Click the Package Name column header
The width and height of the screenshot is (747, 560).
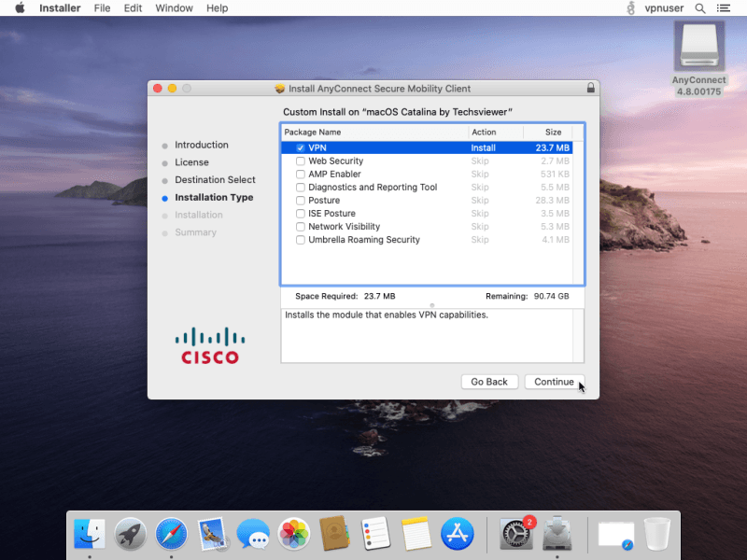(374, 132)
